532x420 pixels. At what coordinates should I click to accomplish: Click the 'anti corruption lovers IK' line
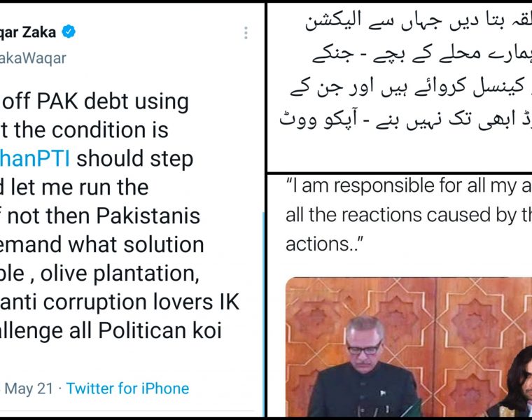pos(120,302)
